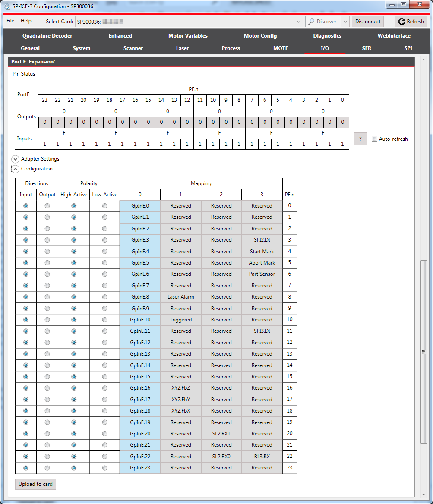Toggle output bit 12 in the Outputs row

pos(187,122)
